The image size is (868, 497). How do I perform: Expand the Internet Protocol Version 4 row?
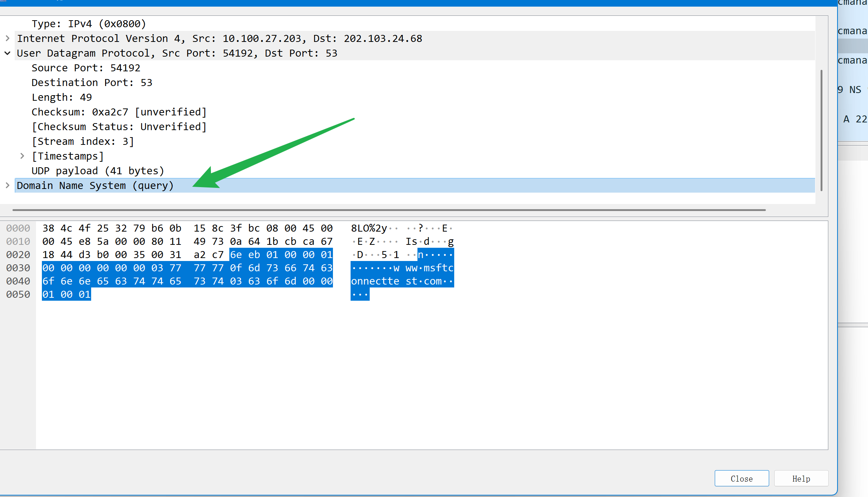[7, 38]
